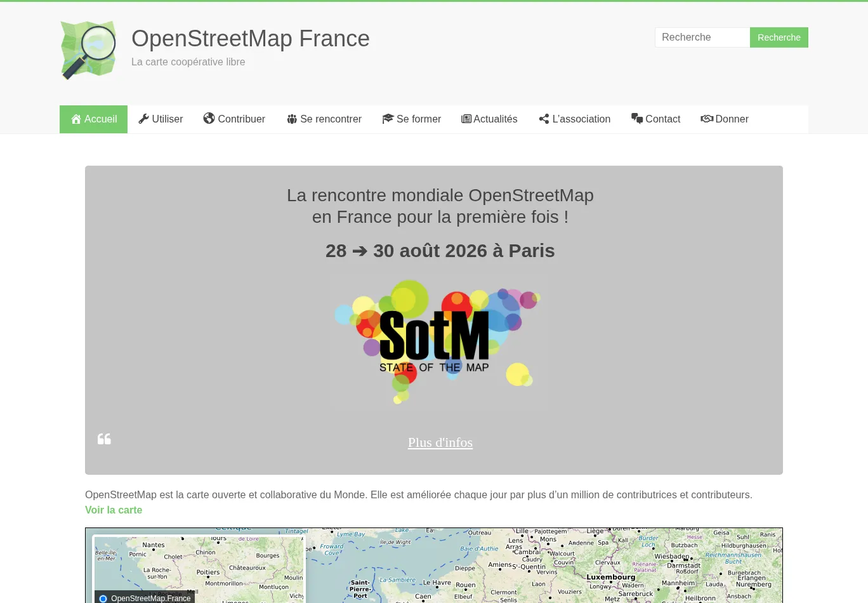Open the Utiliser menu item
868x603 pixels.
167,119
